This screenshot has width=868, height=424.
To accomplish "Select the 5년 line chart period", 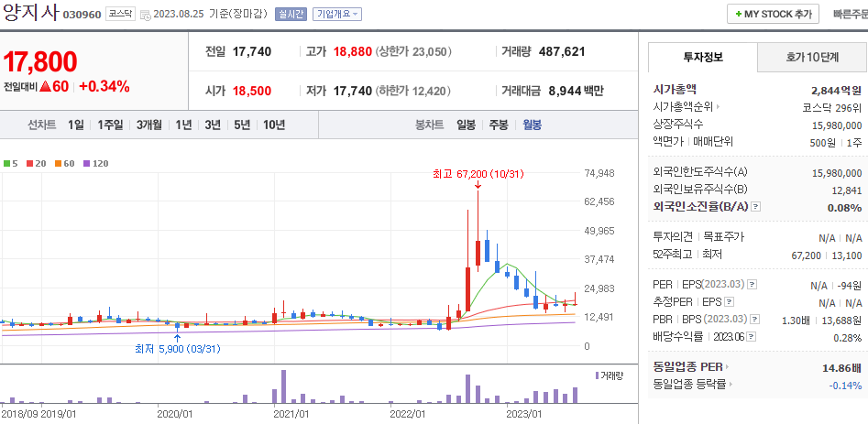I will [242, 125].
